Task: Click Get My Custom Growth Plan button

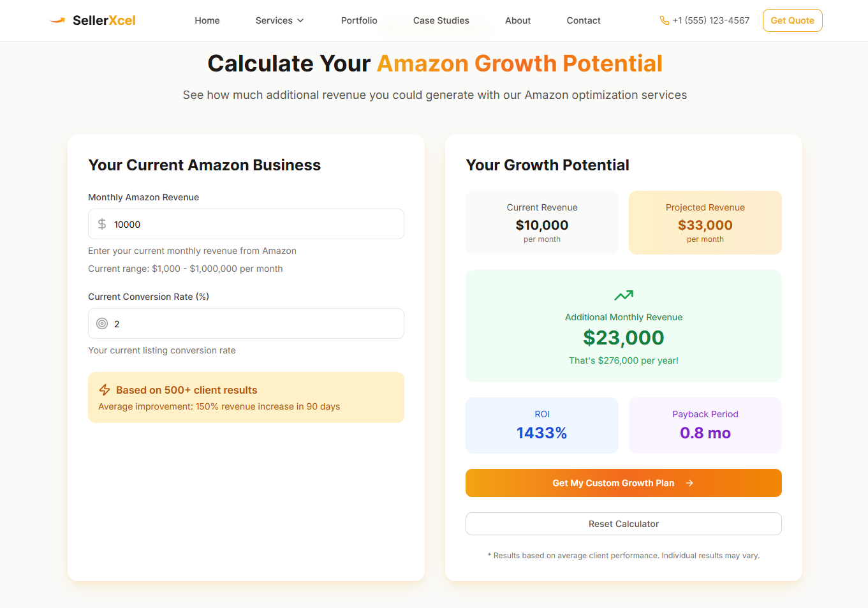Action: click(x=624, y=483)
